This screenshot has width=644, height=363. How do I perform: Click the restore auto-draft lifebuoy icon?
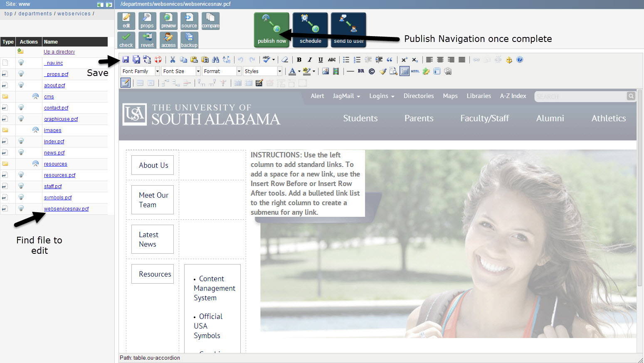click(x=158, y=60)
